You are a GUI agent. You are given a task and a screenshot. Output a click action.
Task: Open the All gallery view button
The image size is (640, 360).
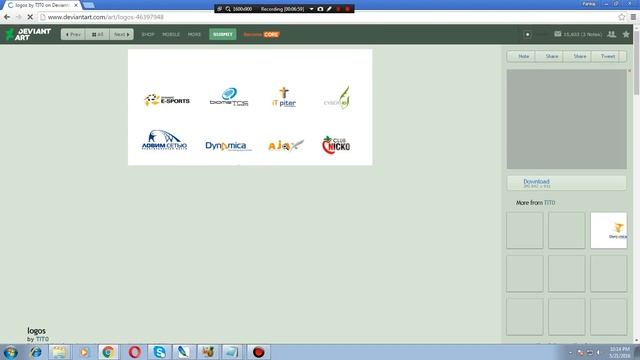(97, 34)
